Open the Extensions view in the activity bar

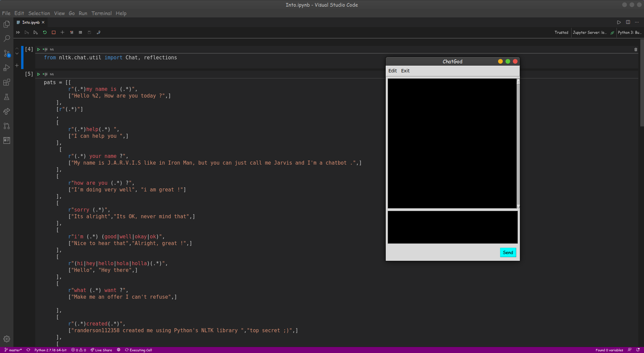[7, 82]
